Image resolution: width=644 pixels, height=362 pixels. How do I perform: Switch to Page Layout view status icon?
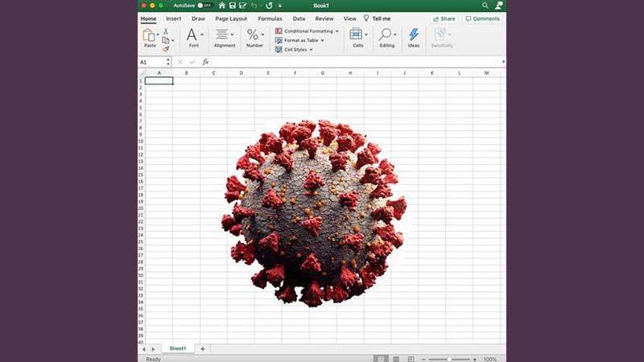point(396,359)
